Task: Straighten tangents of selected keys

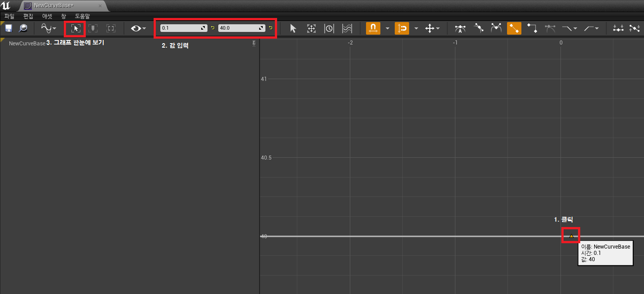Action: pyautogui.click(x=635, y=28)
